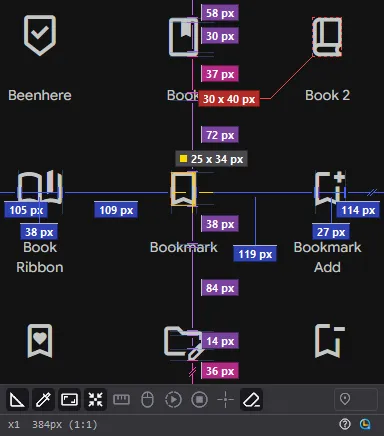Open help with the question mark icon

345,424
